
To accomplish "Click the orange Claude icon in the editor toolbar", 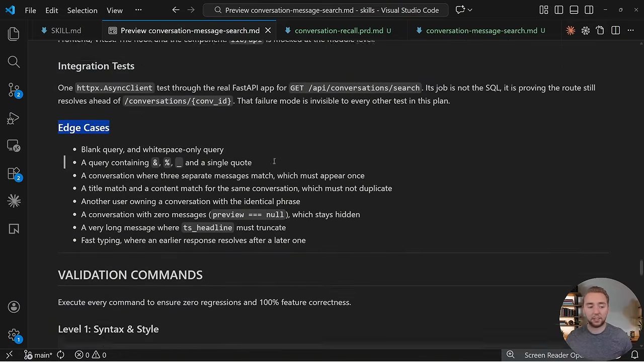I will tap(571, 31).
